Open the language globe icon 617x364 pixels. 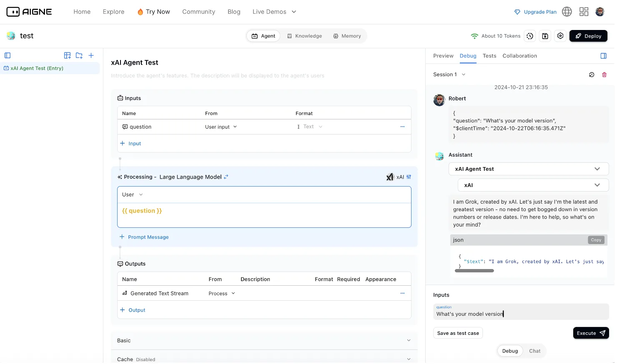point(567,12)
